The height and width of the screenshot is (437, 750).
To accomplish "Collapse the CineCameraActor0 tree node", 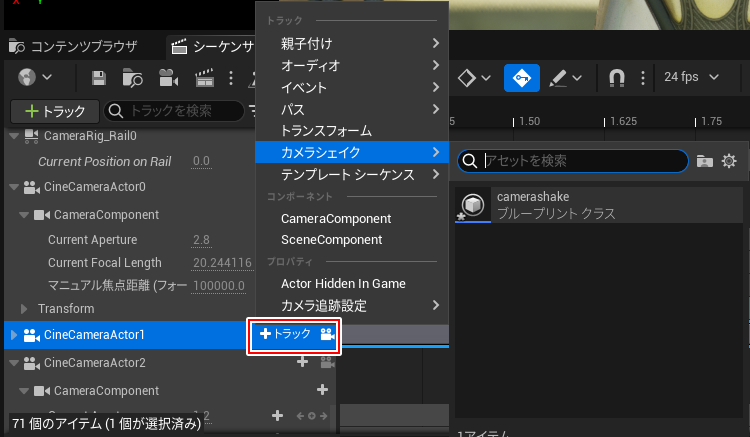I will point(13,187).
